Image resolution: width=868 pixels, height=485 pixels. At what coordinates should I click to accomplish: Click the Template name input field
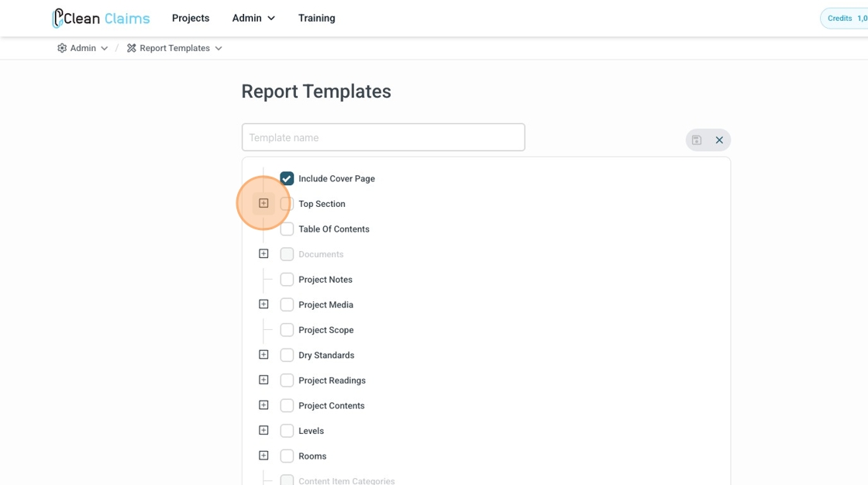383,138
